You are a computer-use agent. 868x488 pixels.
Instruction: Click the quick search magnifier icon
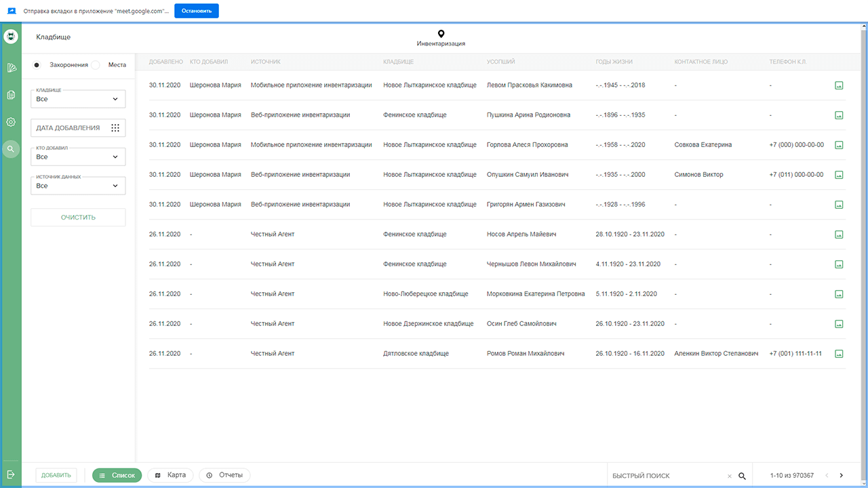[x=742, y=476]
